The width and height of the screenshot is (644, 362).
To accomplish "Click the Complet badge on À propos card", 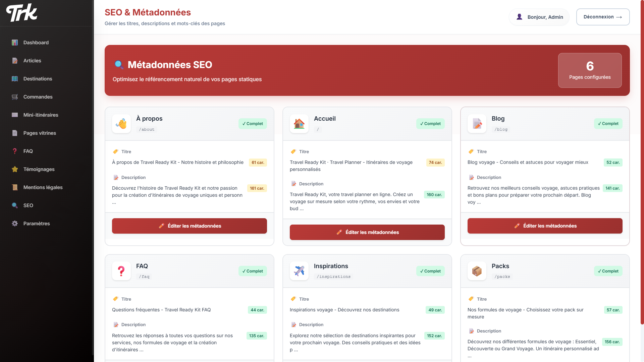I will pos(253,124).
